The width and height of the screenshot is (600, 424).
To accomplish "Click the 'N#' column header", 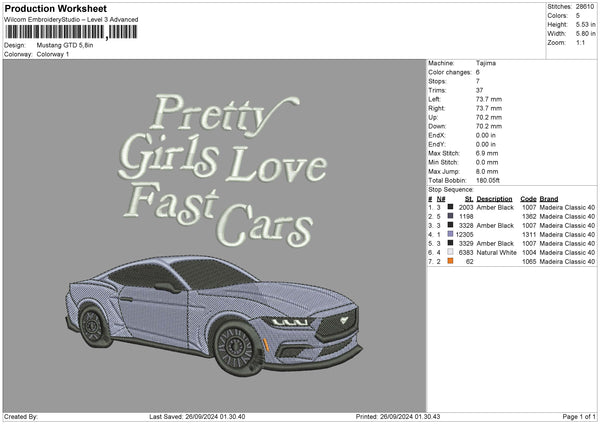I will point(441,199).
